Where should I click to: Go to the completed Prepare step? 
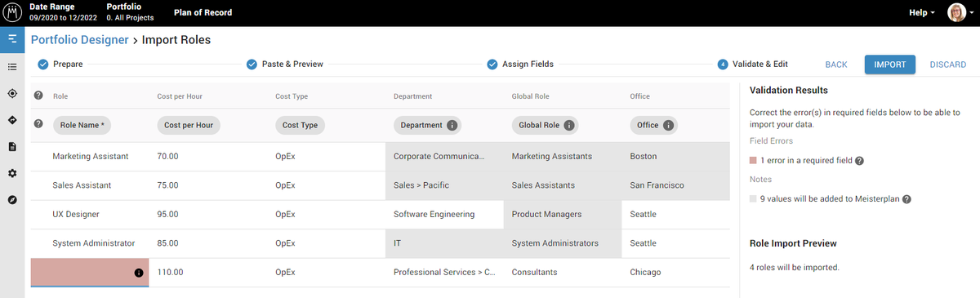pos(60,64)
